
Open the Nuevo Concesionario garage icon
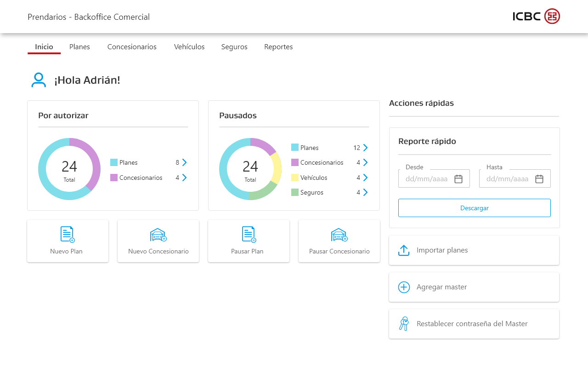click(158, 235)
